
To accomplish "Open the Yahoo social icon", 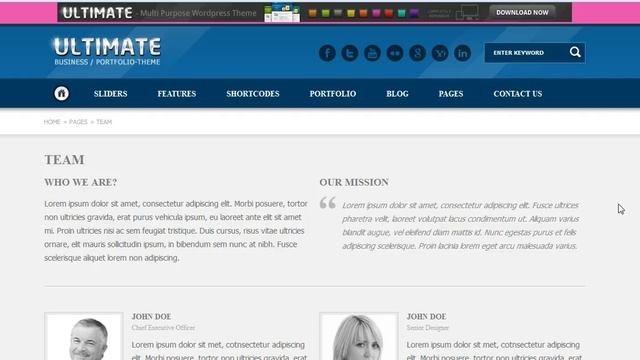I will coord(440,53).
